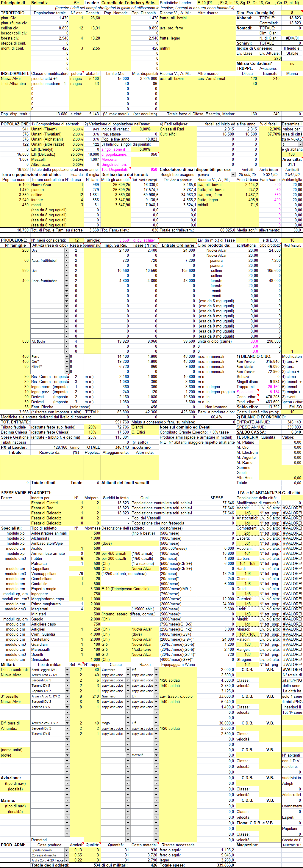Open the 'Arcieri Arco C. DV 2' troop dropdown
The width and height of the screenshot is (303, 868).
68,696
